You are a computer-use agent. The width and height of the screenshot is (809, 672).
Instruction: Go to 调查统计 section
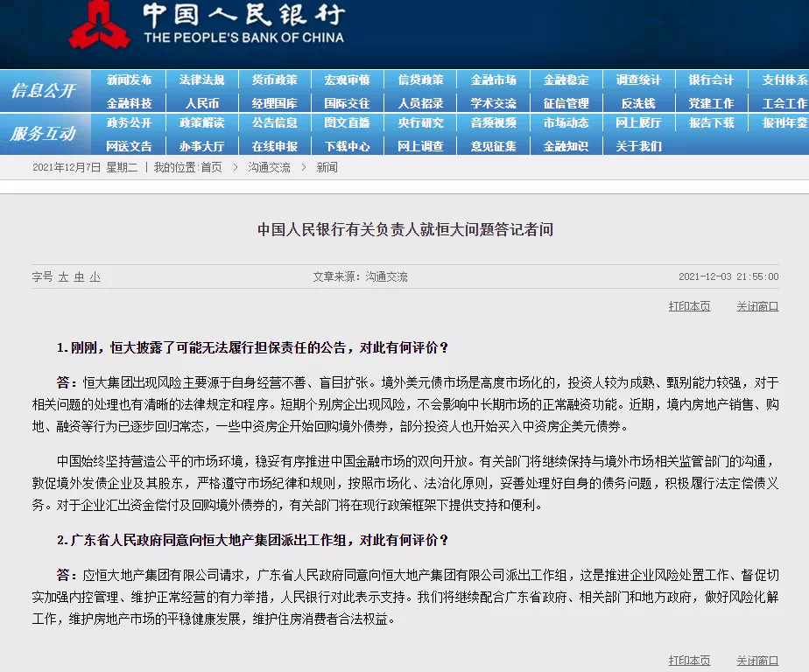click(638, 80)
